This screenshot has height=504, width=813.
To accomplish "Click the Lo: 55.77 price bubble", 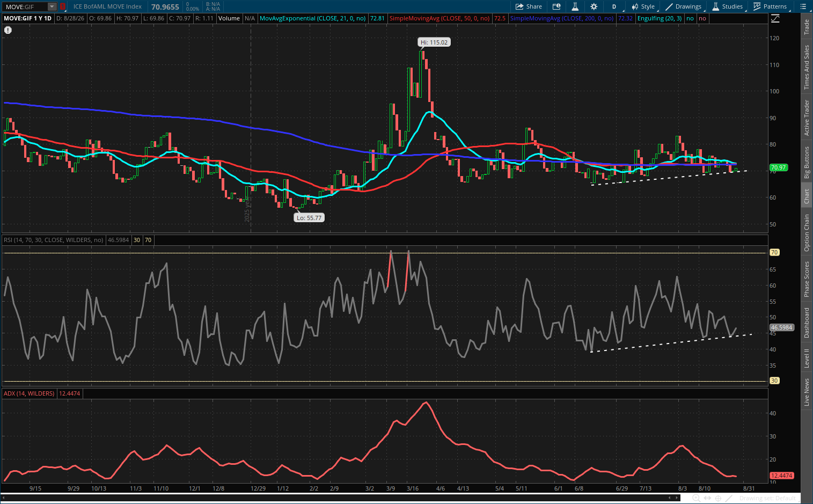I will tap(309, 217).
